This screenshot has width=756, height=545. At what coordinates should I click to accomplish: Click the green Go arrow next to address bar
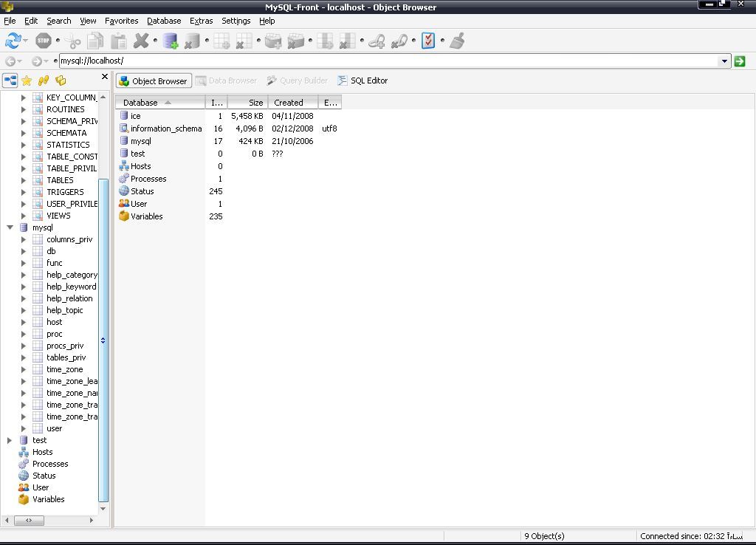point(739,61)
